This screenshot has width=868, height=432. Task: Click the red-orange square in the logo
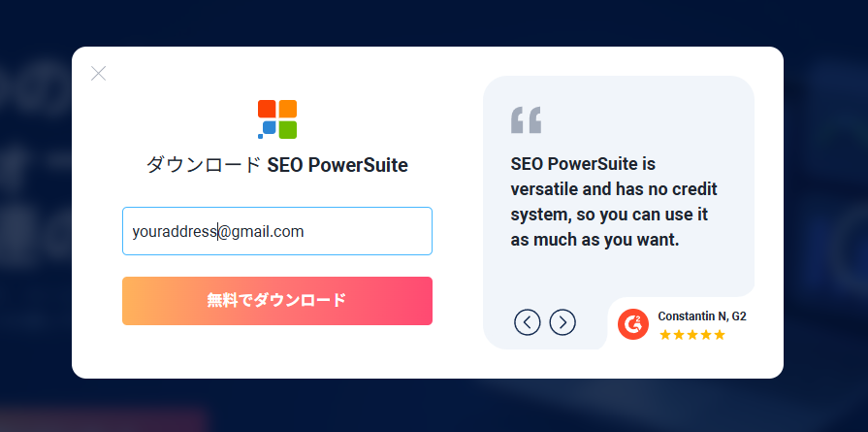pyautogui.click(x=267, y=109)
